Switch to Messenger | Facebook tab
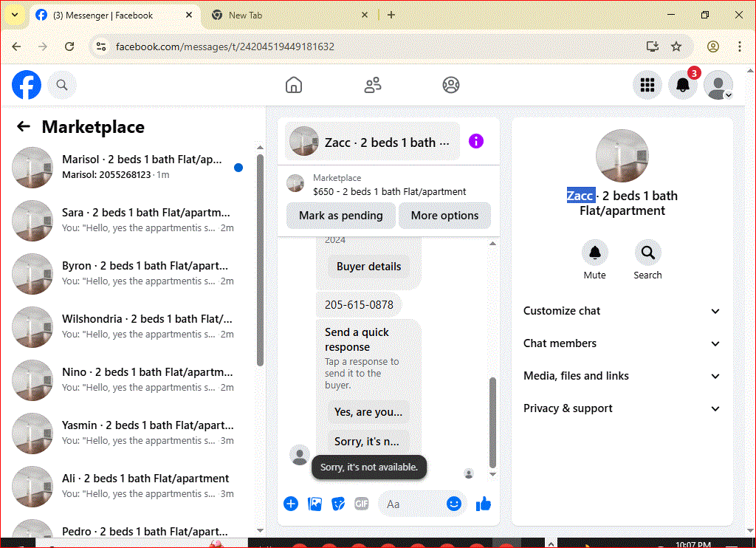The width and height of the screenshot is (756, 548). (x=114, y=15)
